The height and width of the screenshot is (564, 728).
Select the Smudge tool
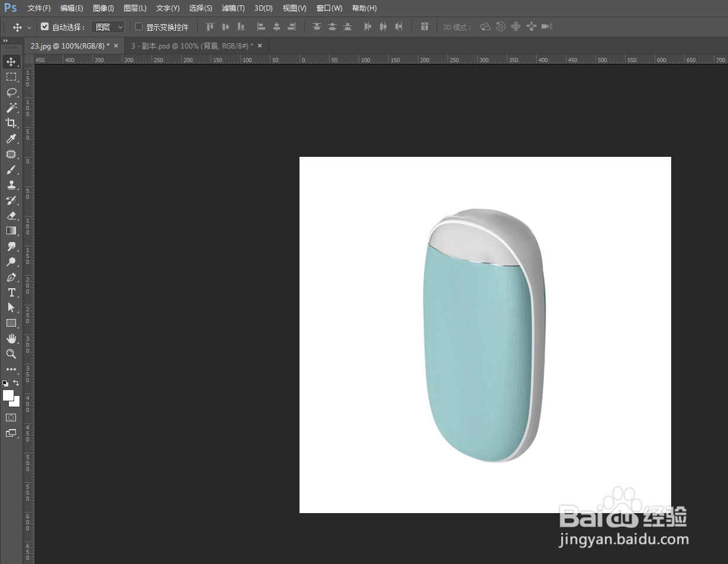click(11, 246)
